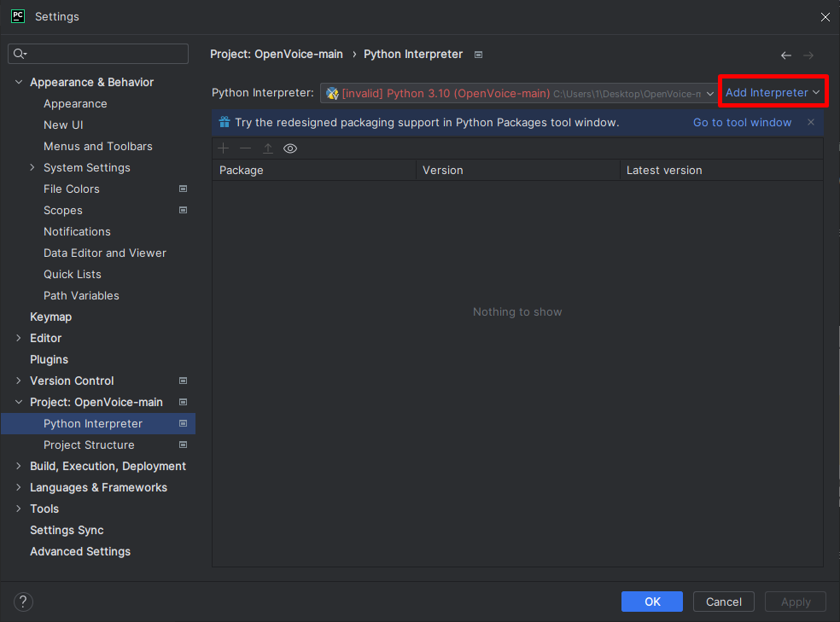Open Path Variables settings
The image size is (840, 622).
tap(81, 295)
